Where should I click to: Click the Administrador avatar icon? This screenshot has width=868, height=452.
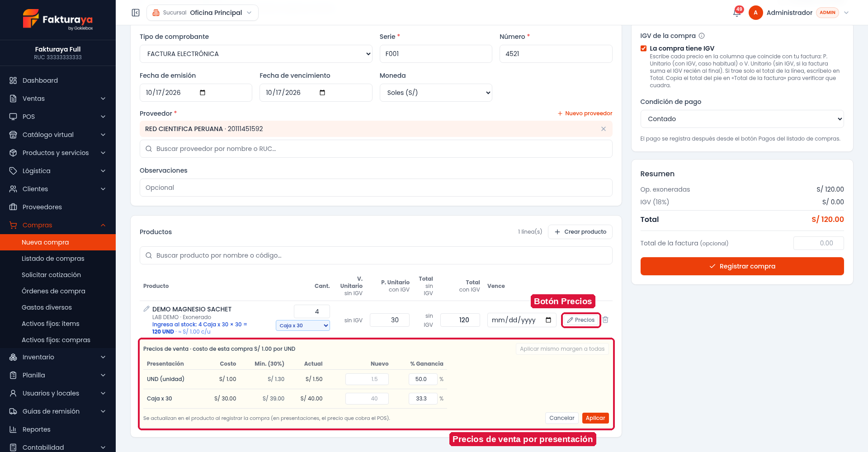tap(755, 13)
